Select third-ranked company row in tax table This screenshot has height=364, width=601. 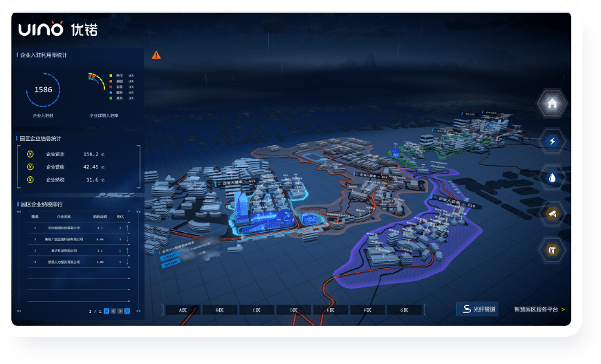pos(79,251)
